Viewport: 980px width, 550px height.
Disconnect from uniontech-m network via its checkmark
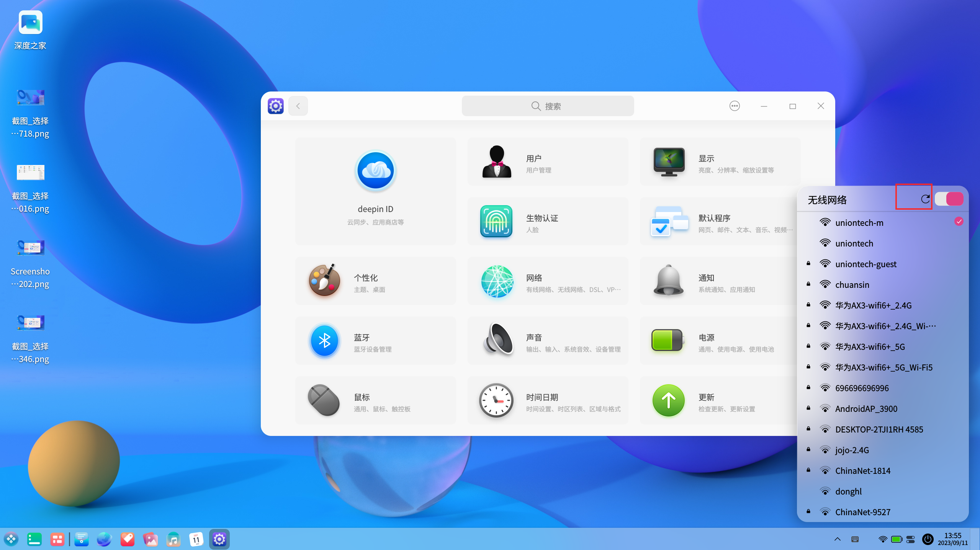point(959,221)
